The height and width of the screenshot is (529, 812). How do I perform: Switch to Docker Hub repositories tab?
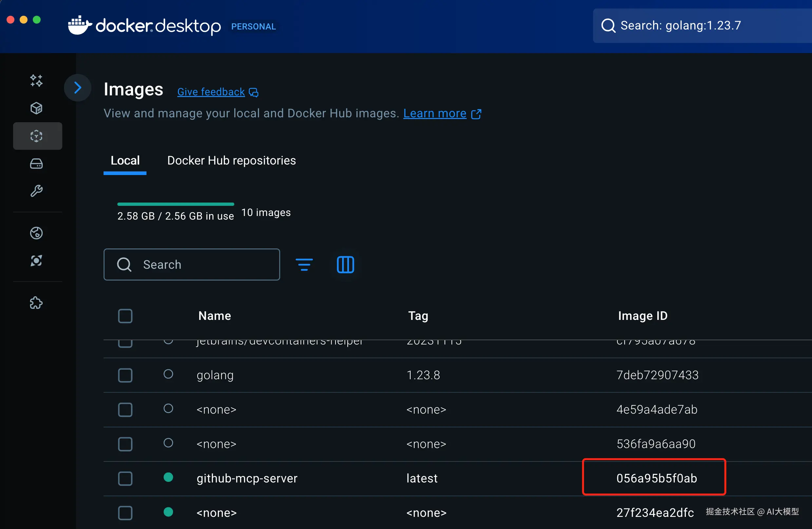(231, 160)
